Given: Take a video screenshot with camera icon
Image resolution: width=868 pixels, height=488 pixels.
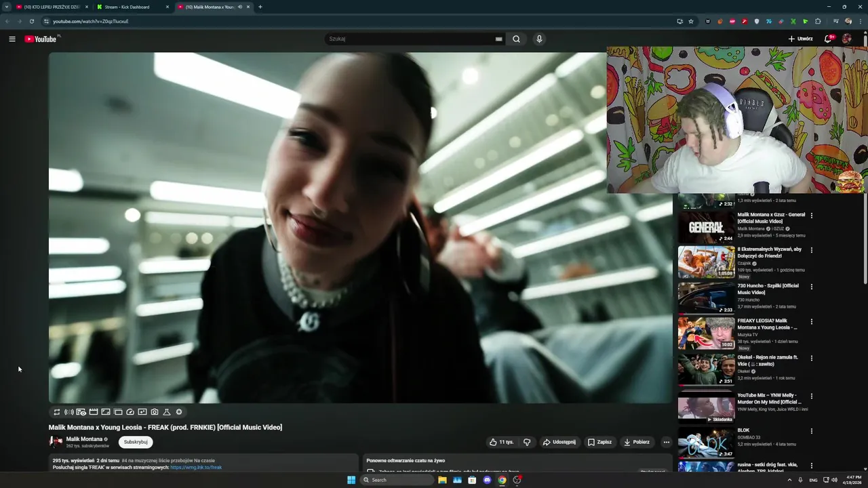Looking at the screenshot, I should tap(155, 412).
